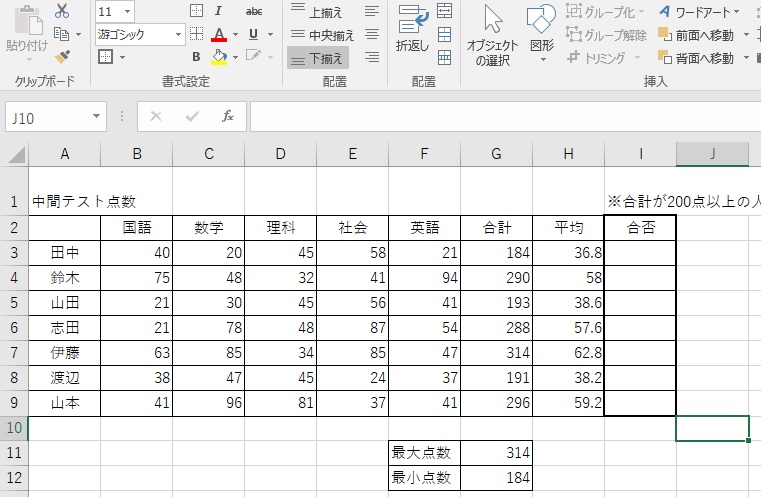Click the 296 total cell
This screenshot has width=761, height=497.
tap(496, 403)
